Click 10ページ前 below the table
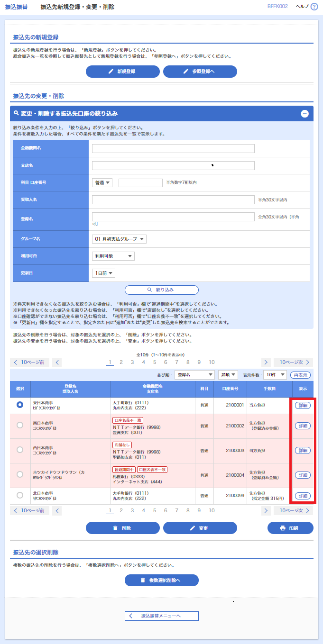 (x=29, y=511)
